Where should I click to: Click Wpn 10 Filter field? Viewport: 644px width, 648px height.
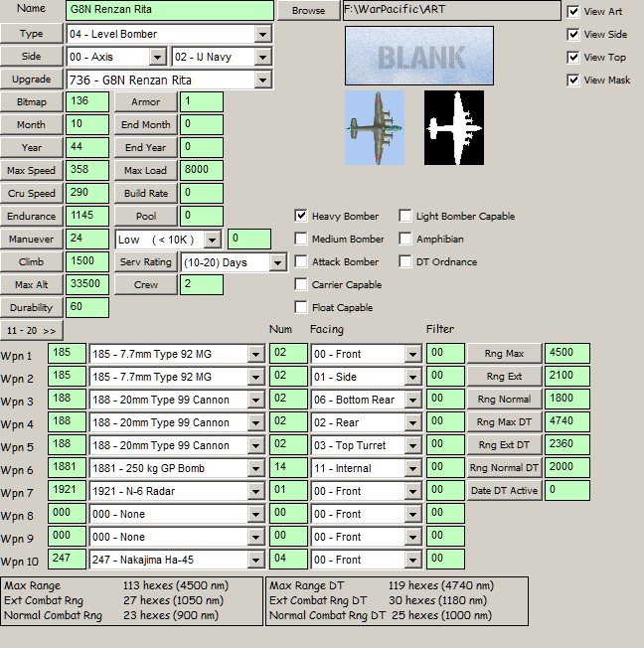tap(445, 560)
